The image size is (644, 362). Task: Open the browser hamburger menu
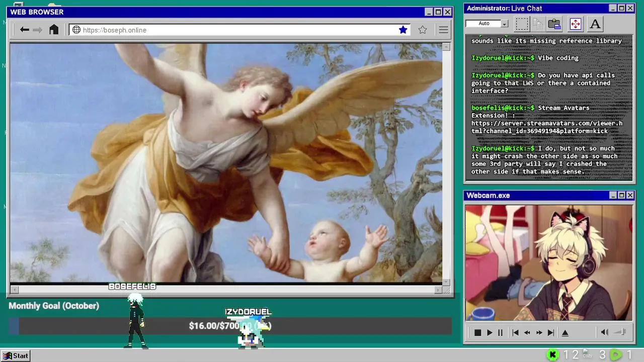point(443,30)
